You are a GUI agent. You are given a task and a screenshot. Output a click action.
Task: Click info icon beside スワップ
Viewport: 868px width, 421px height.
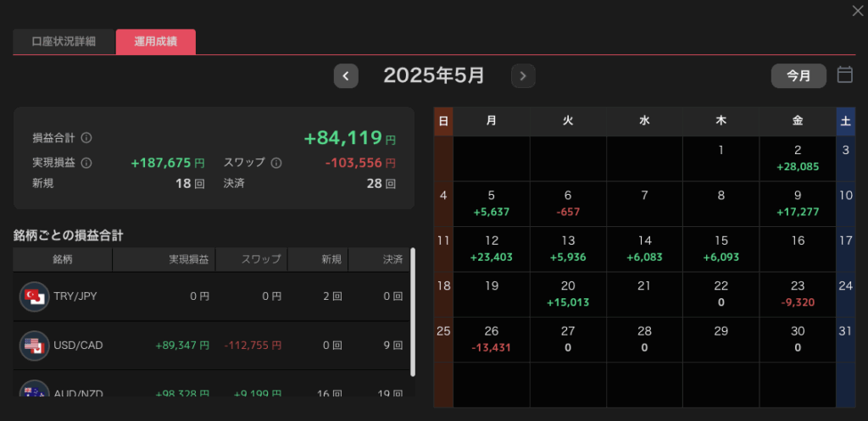[x=276, y=163]
